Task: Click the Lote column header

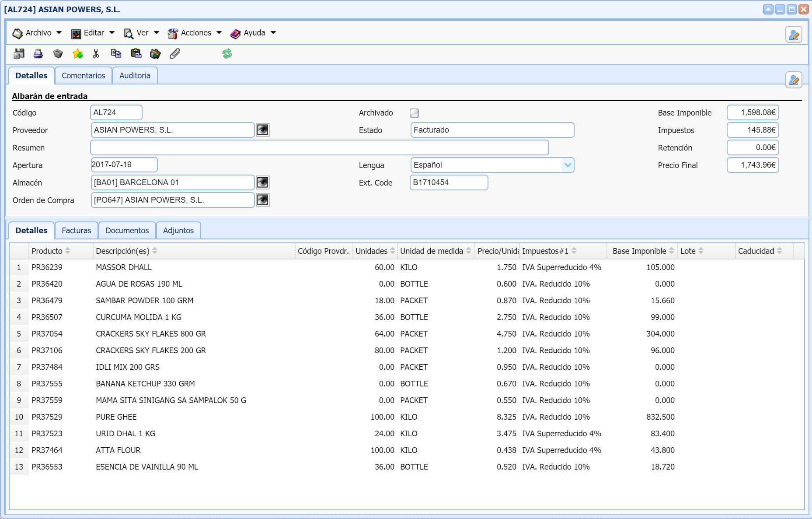Action: tap(706, 251)
